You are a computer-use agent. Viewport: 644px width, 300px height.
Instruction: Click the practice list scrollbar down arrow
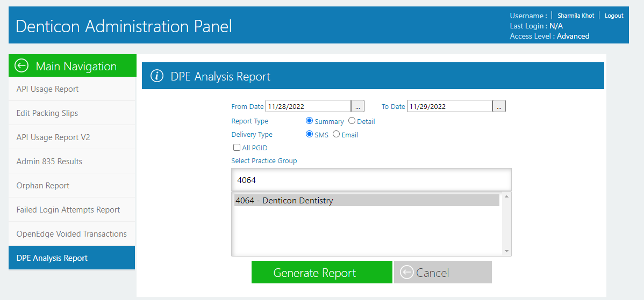[x=506, y=251]
